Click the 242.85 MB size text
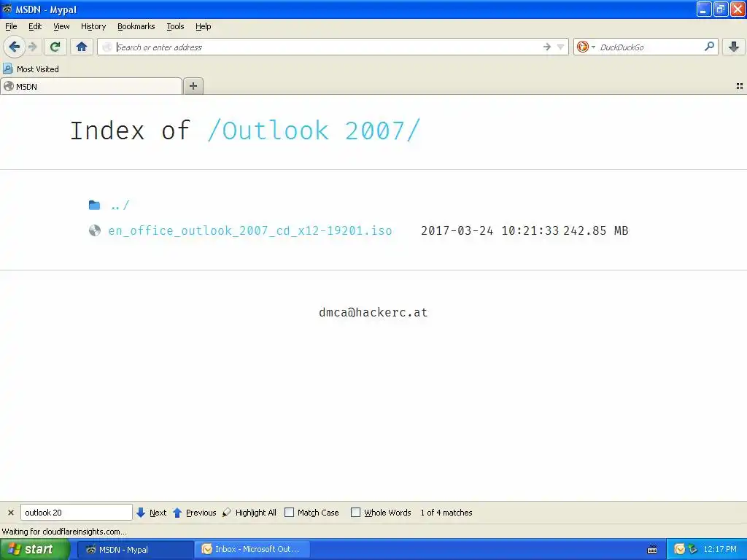The image size is (747, 560). 595,230
